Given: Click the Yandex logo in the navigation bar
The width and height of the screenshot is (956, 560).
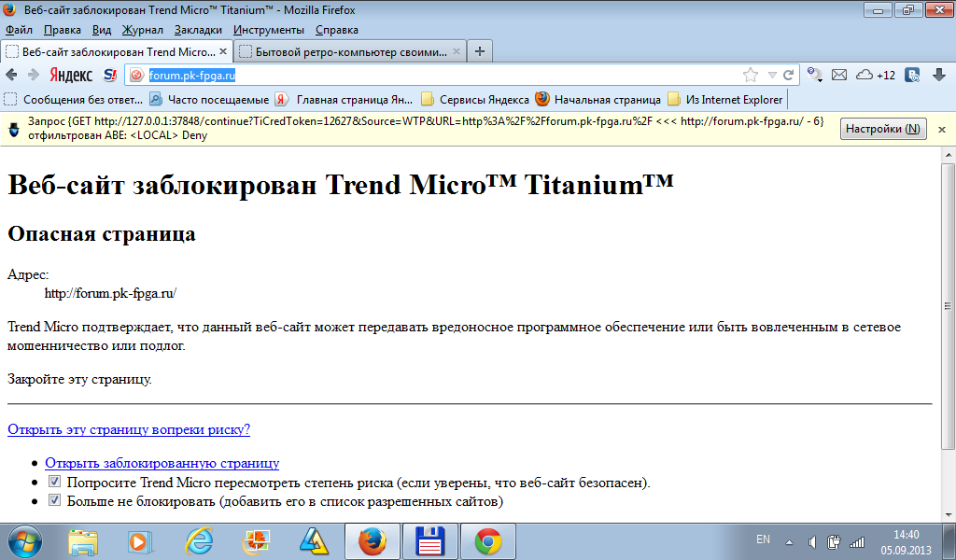Looking at the screenshot, I should point(70,75).
